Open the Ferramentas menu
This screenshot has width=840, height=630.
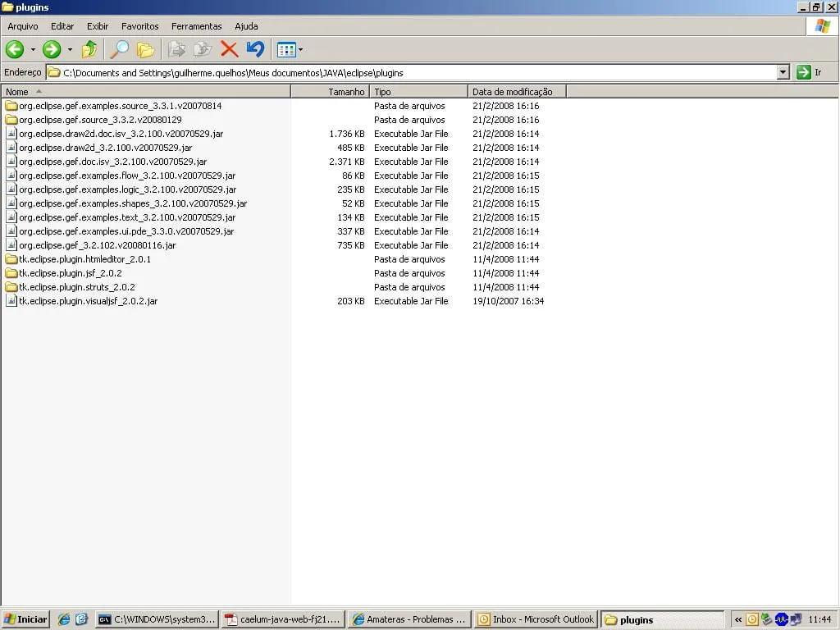coord(197,26)
